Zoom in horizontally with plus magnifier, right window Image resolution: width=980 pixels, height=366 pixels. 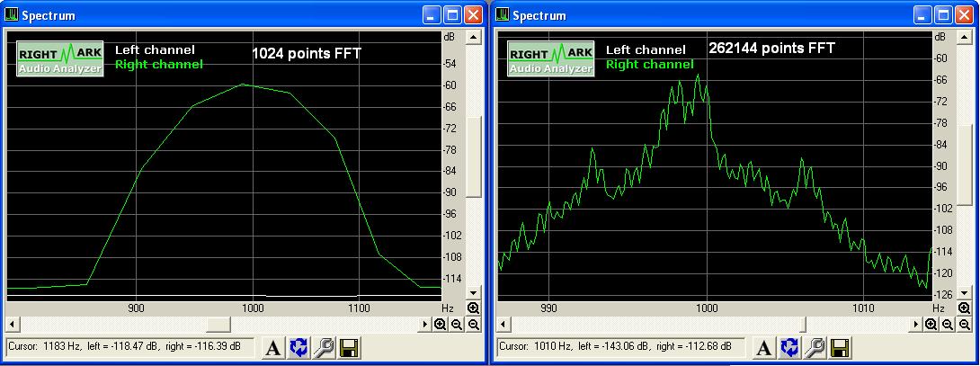pyautogui.click(x=931, y=324)
